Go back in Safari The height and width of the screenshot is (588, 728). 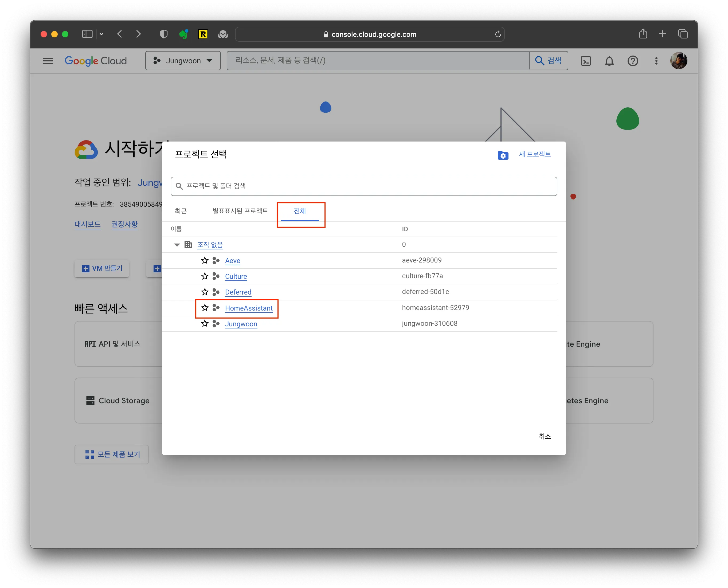[x=119, y=34]
